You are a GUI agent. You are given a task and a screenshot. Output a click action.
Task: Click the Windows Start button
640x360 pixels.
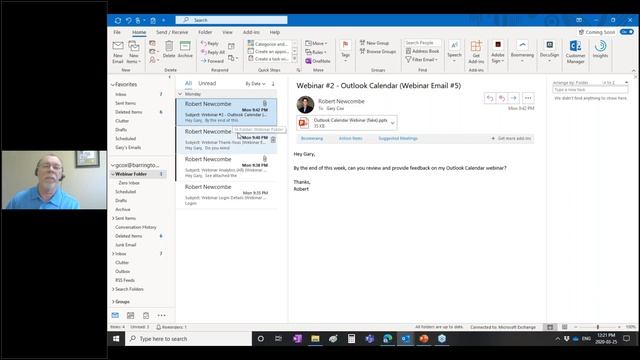[116, 339]
